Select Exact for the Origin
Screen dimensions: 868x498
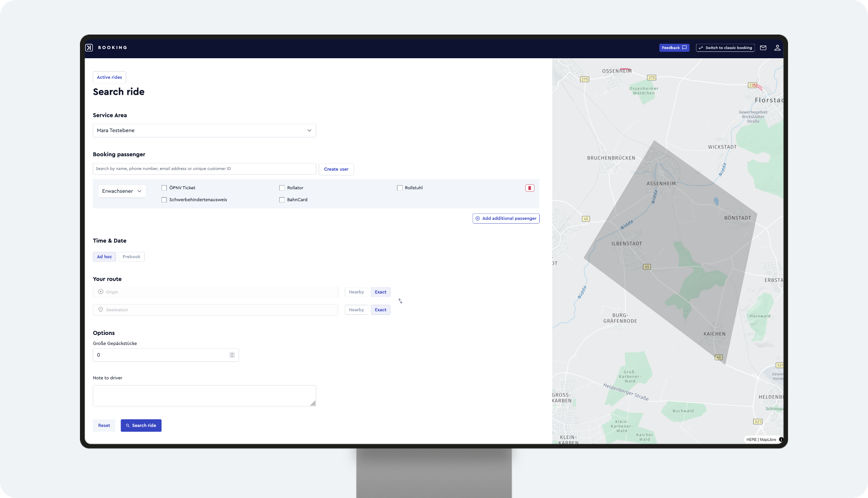point(381,292)
